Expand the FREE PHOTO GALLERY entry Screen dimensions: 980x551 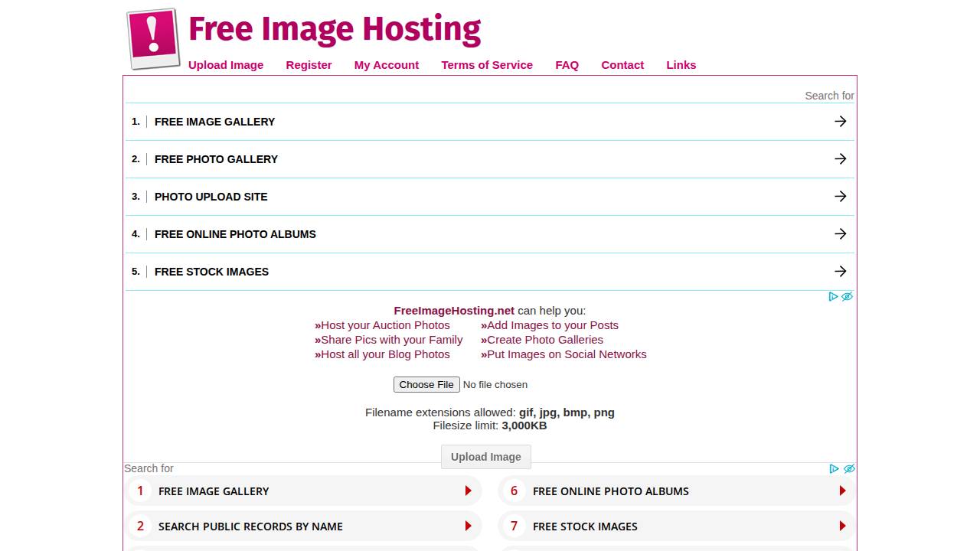point(216,158)
